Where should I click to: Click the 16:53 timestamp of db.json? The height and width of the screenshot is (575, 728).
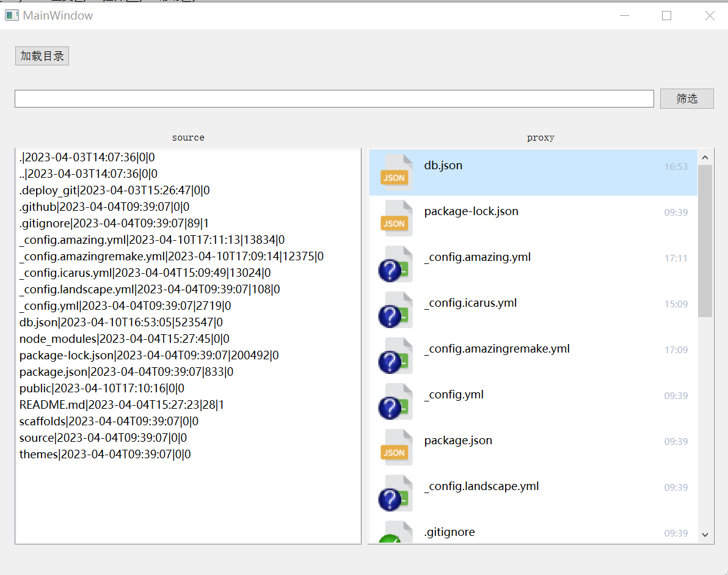click(675, 167)
